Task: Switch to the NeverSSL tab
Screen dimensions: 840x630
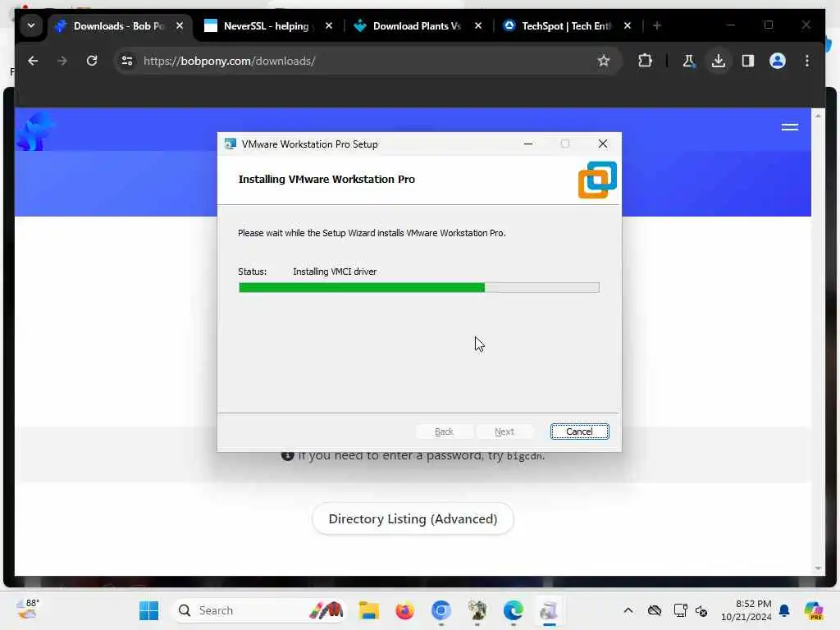Action: 265,25
